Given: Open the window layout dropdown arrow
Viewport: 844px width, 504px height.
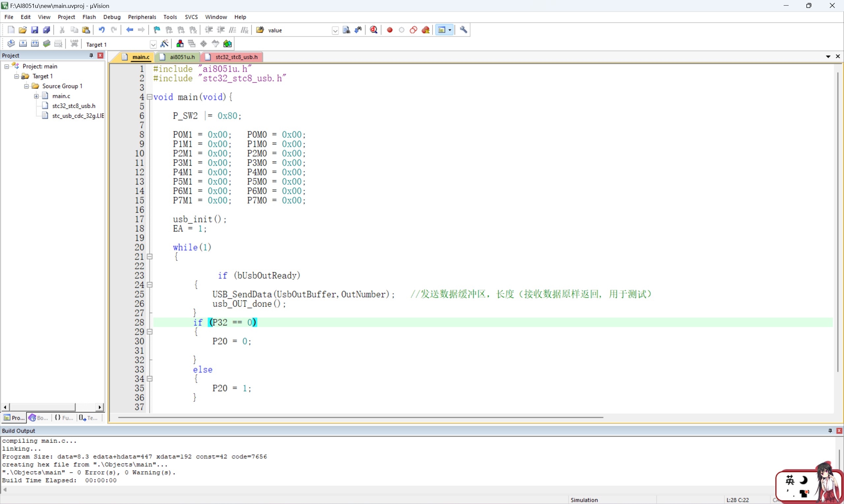Looking at the screenshot, I should tap(450, 30).
